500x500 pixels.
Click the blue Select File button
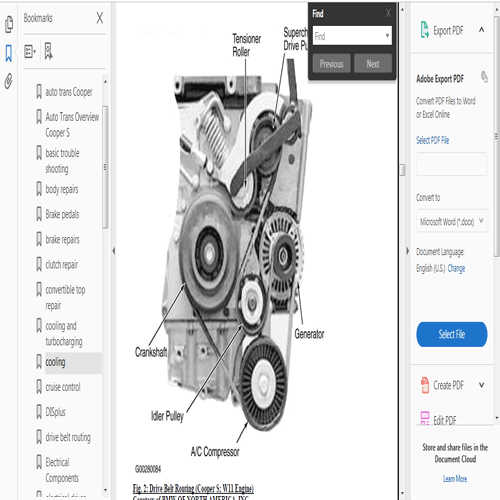452,334
